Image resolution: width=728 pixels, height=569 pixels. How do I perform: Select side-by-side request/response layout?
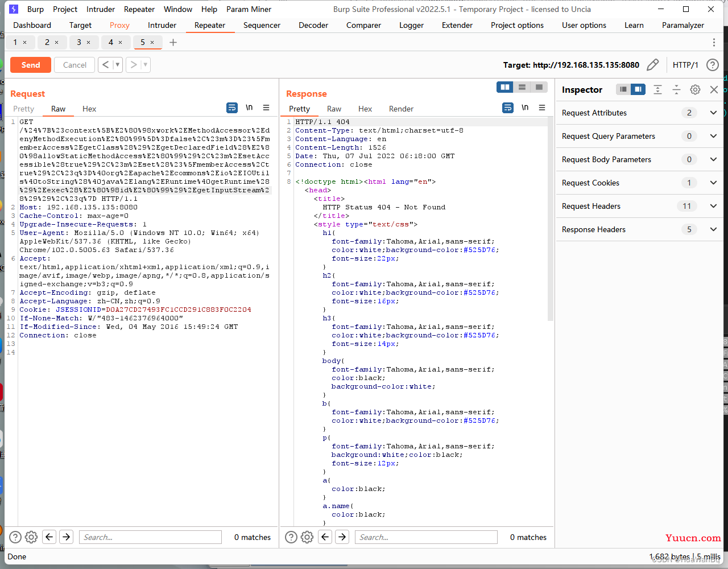coord(504,87)
